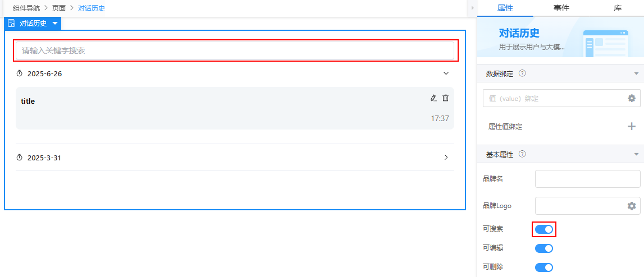Viewport: 644px width, 277px height.
Task: Click the trash delete icon on title card
Action: point(446,98)
